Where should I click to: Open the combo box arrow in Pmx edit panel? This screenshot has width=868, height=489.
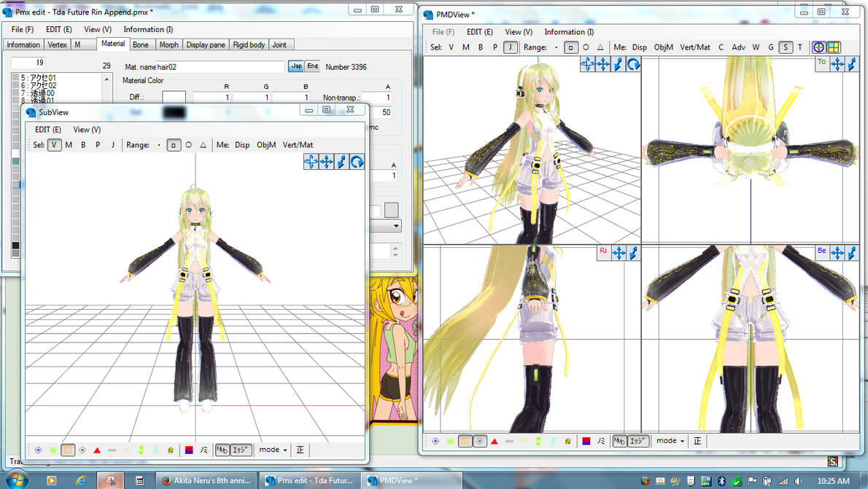[396, 226]
